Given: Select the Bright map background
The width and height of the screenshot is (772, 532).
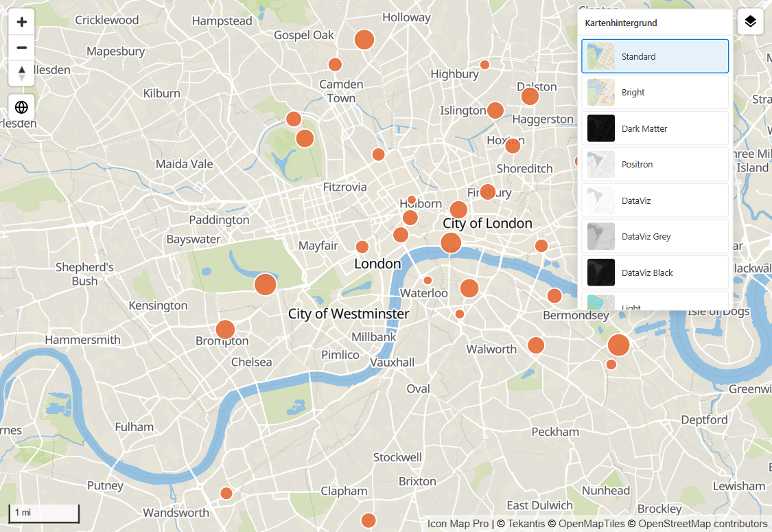Looking at the screenshot, I should (655, 92).
